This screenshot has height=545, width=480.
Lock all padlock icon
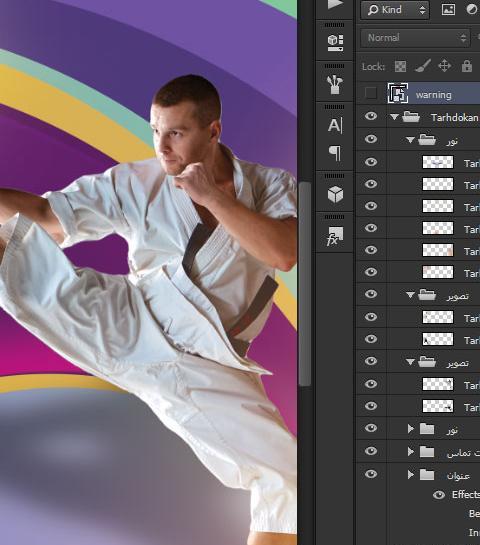pos(467,66)
